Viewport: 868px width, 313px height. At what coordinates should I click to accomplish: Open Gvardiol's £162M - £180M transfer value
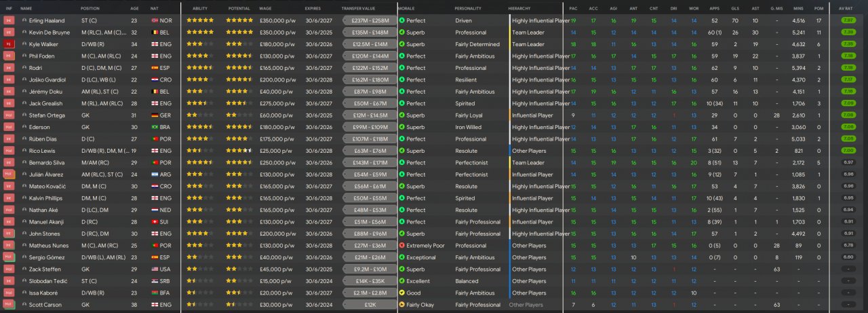(370, 80)
